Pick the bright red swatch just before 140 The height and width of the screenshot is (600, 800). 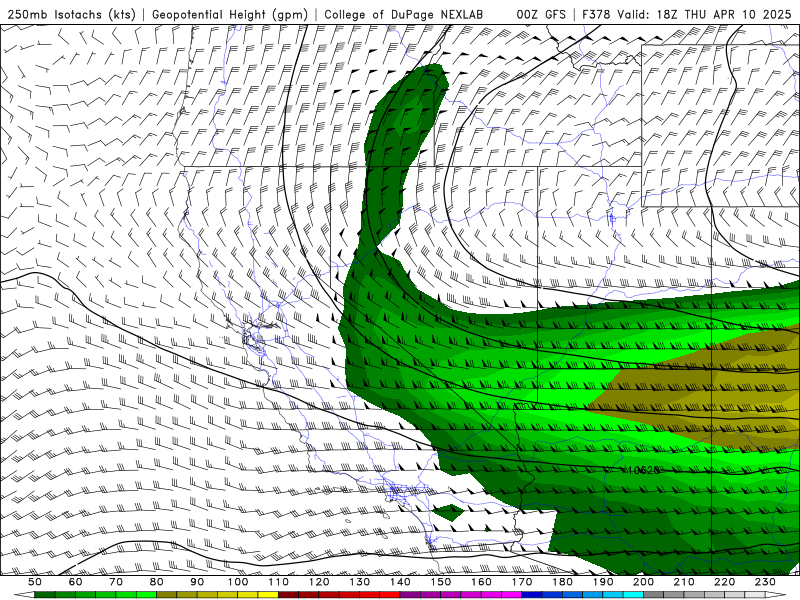click(x=390, y=595)
